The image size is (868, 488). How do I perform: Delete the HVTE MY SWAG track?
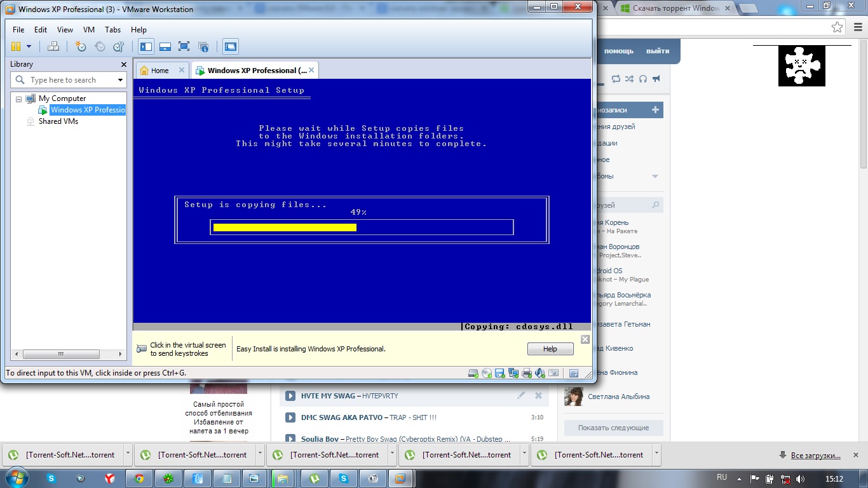(x=538, y=395)
